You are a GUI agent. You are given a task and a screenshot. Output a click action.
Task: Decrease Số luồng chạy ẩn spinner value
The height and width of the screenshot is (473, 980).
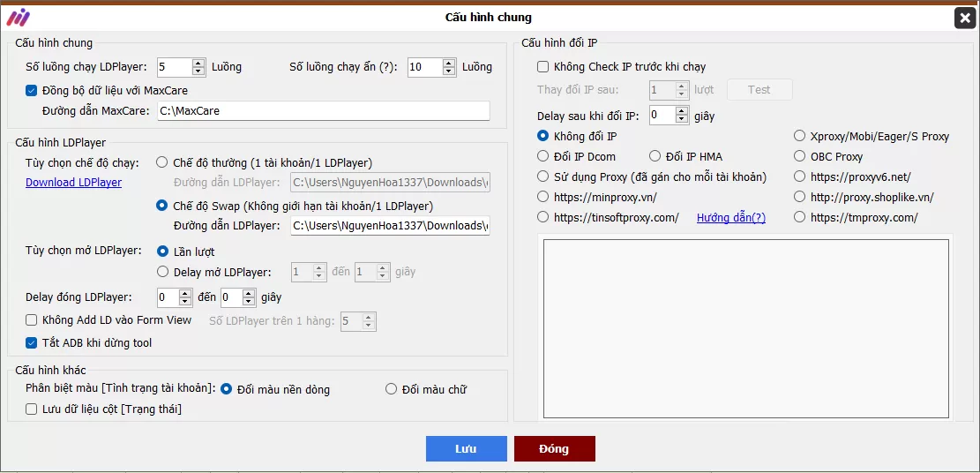[x=449, y=71]
